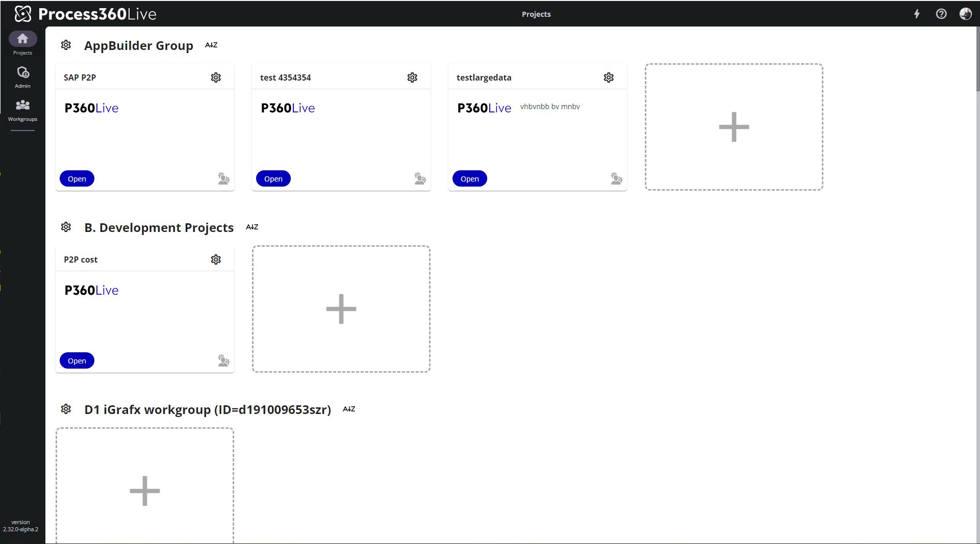Open SAP P2P project settings gear
The image size is (980, 544).
click(x=216, y=77)
